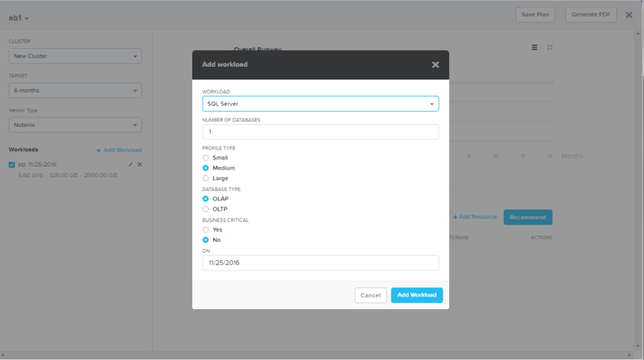Open the Vendor Type Nutanix dropdown

pos(75,125)
